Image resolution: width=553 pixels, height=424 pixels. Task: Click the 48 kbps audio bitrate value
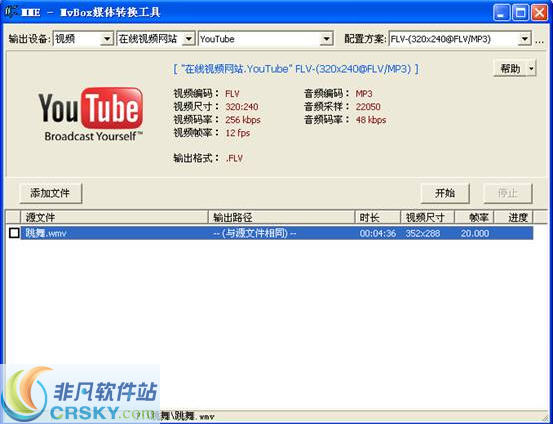371,120
